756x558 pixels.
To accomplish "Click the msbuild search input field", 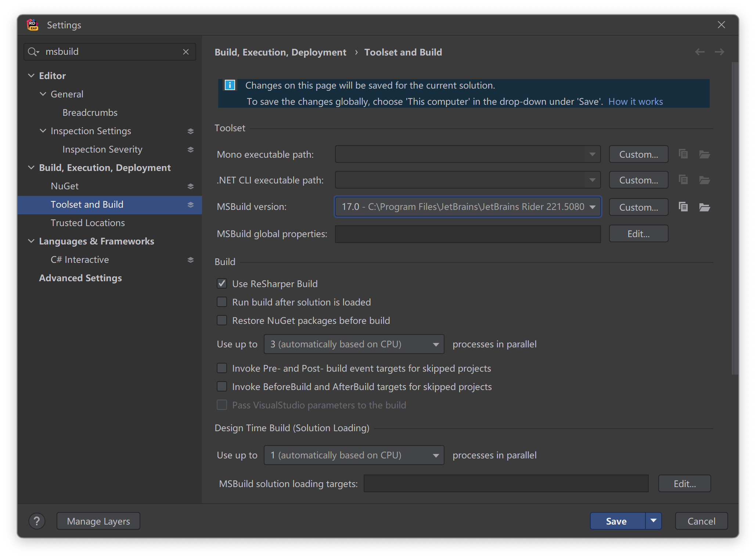I will [110, 52].
